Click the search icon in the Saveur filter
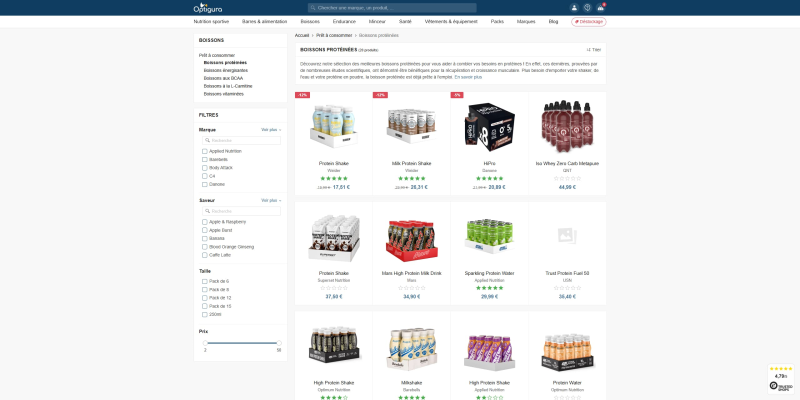The width and height of the screenshot is (800, 400). [x=208, y=211]
